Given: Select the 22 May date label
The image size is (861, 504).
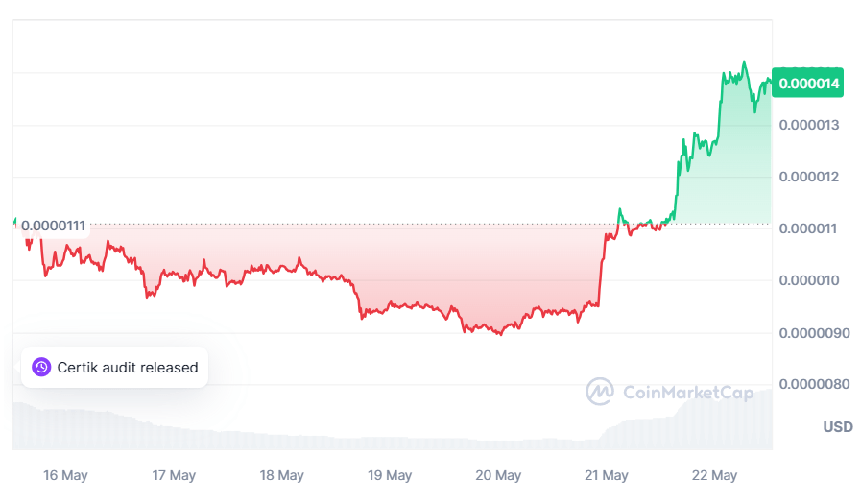Looking at the screenshot, I should click(x=714, y=475).
